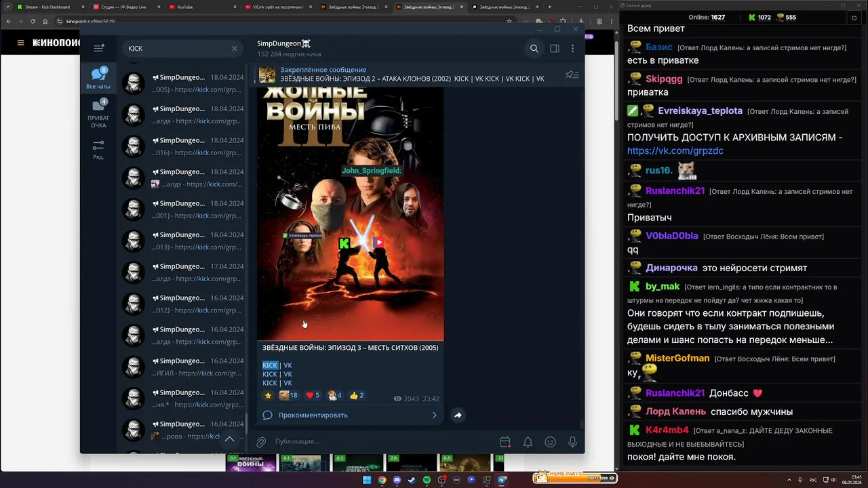Open the Ред. folder editor
This screenshot has width=868, height=488.
point(98,150)
